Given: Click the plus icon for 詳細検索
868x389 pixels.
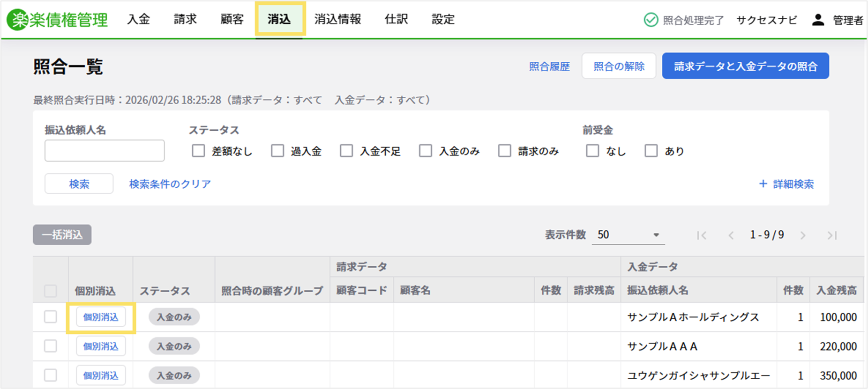Looking at the screenshot, I should click(x=763, y=184).
